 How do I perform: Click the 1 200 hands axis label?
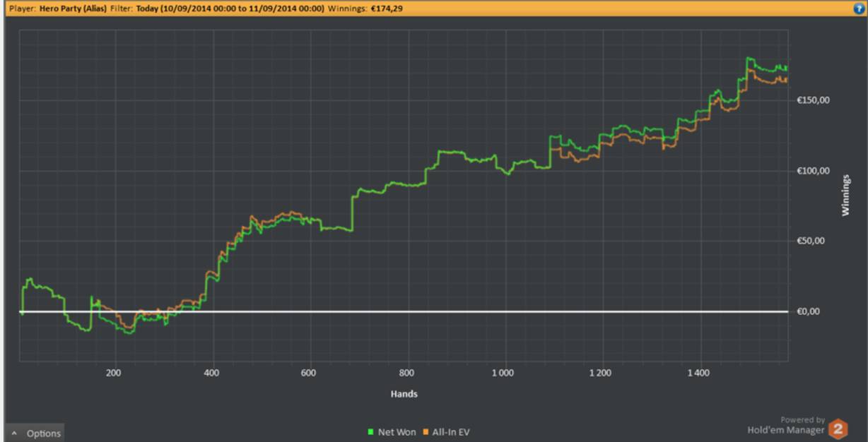coord(600,372)
